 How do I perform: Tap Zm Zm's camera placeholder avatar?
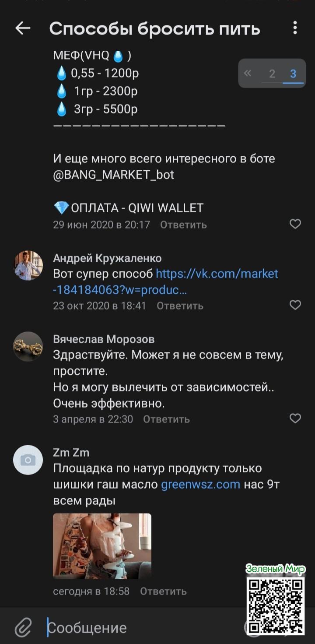coord(28,460)
